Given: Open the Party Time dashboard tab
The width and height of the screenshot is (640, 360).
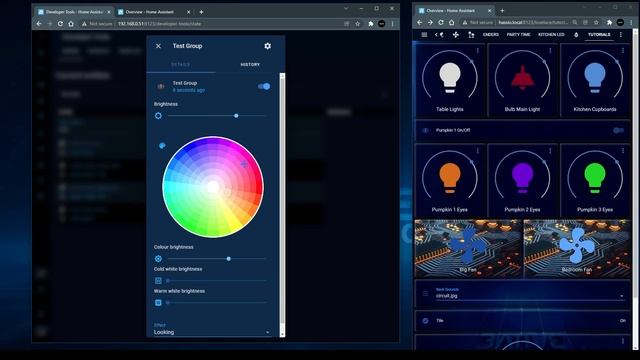Looking at the screenshot, I should pyautogui.click(x=518, y=35).
